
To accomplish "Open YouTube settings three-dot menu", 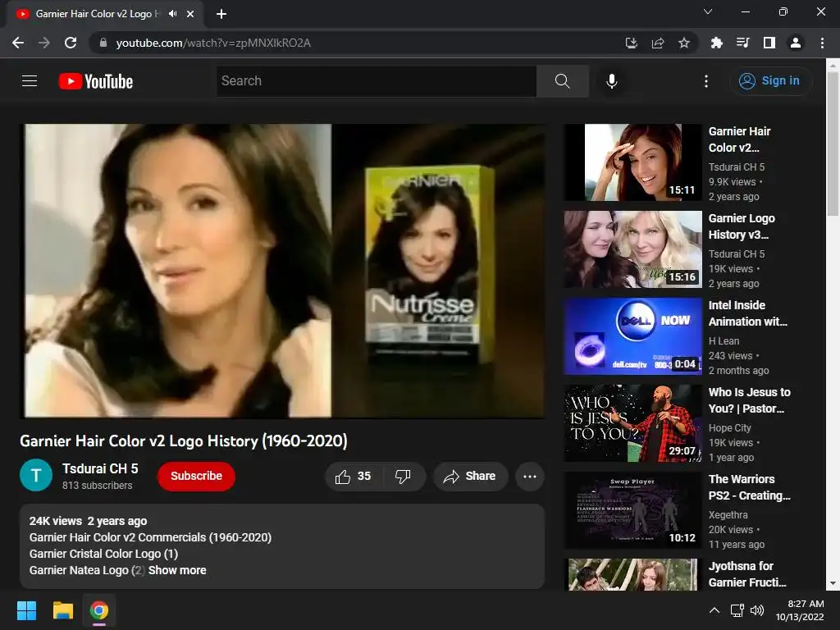I will 706,81.
